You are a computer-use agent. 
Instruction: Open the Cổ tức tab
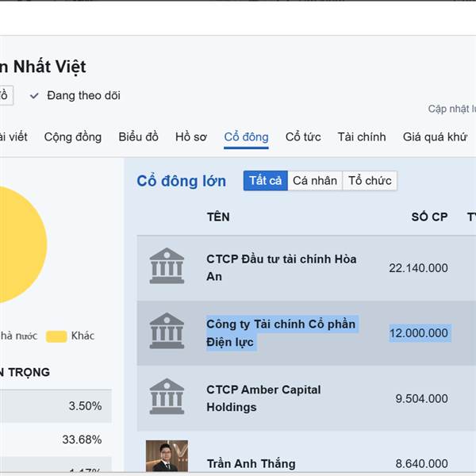[303, 137]
